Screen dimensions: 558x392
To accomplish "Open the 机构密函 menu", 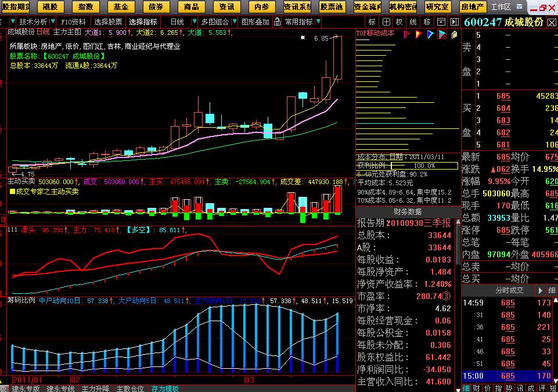I will pyautogui.click(x=403, y=7).
